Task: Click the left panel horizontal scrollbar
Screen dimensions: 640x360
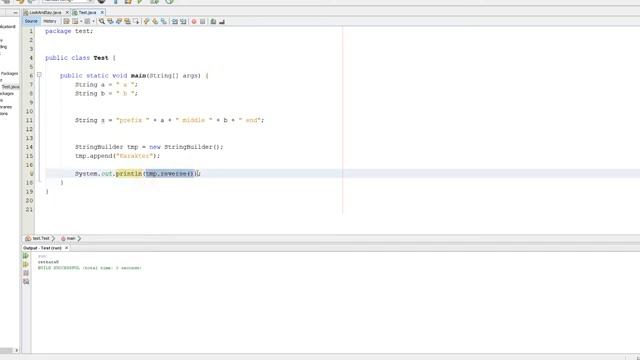Action: (x=7, y=350)
